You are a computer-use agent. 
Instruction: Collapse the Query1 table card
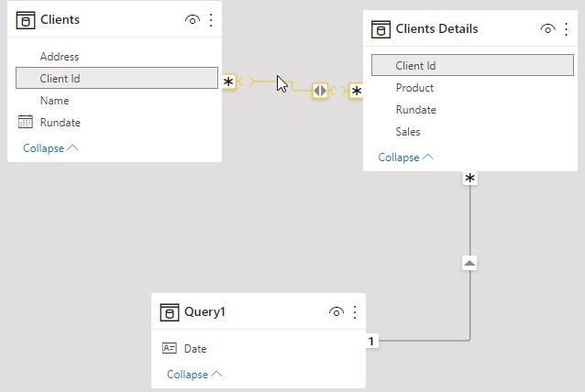click(194, 374)
